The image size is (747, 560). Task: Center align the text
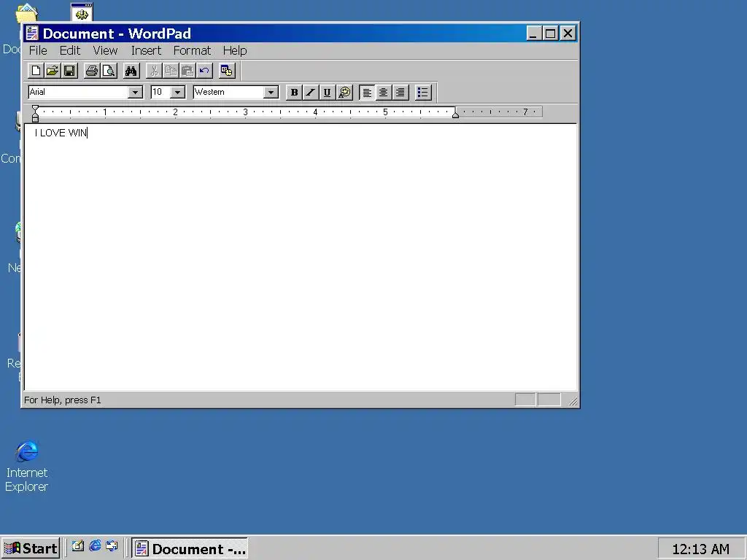click(384, 93)
